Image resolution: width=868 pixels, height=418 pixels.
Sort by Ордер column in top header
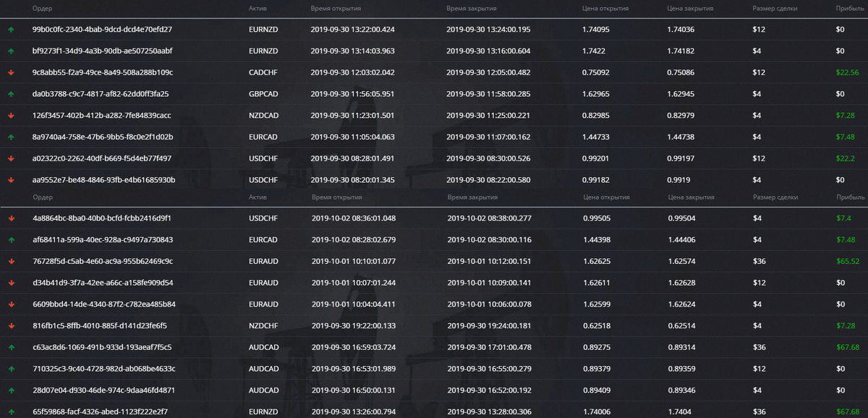point(42,9)
